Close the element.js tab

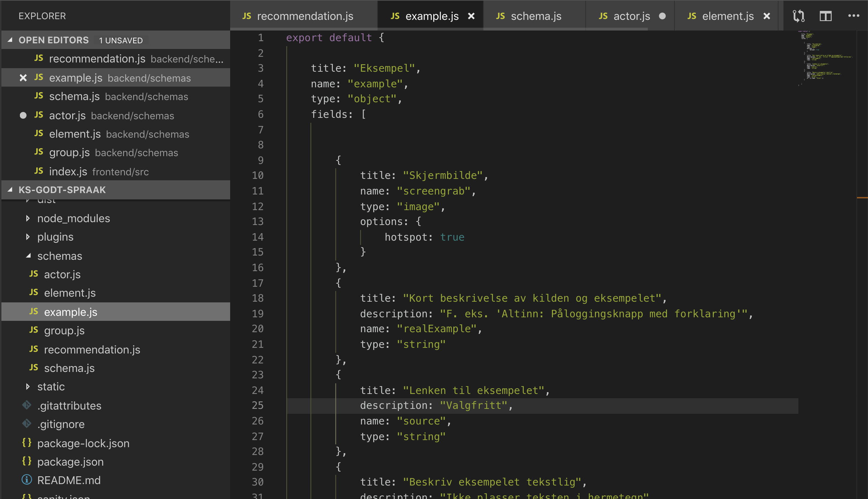point(766,16)
